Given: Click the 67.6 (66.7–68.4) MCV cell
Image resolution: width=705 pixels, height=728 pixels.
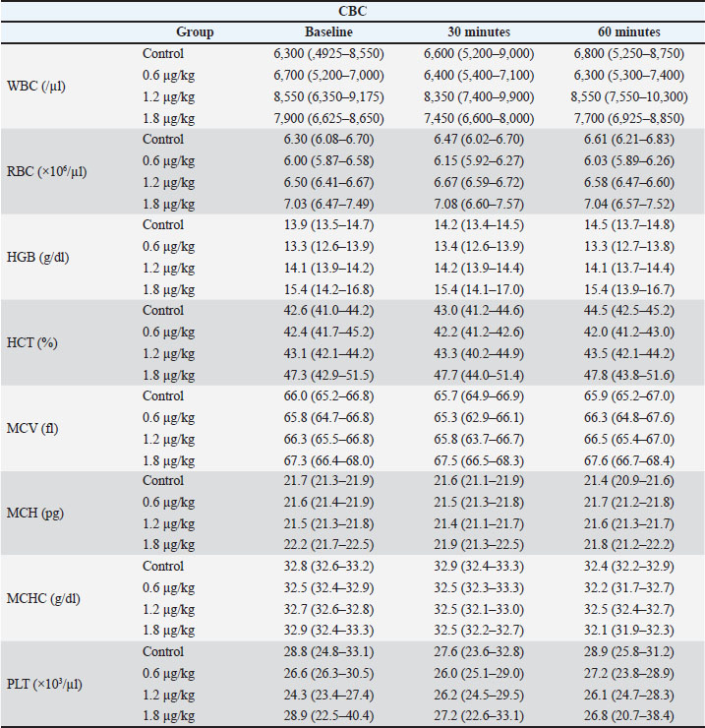Looking at the screenshot, I should (x=629, y=461).
